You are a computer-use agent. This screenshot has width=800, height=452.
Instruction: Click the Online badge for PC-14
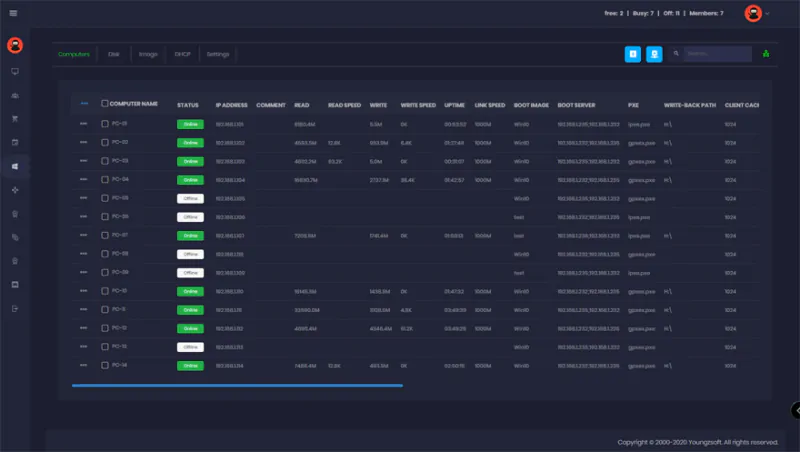coord(190,366)
